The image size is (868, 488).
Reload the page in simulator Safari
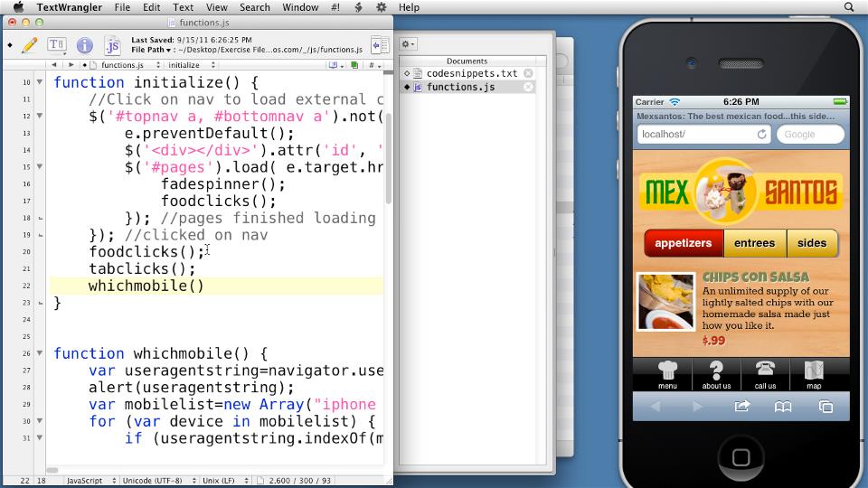(761, 134)
